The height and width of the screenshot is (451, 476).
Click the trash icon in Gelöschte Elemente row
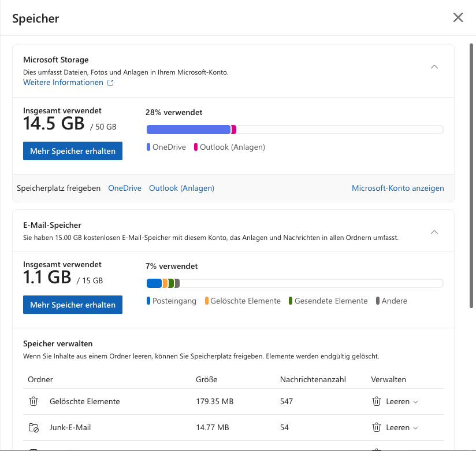point(34,401)
